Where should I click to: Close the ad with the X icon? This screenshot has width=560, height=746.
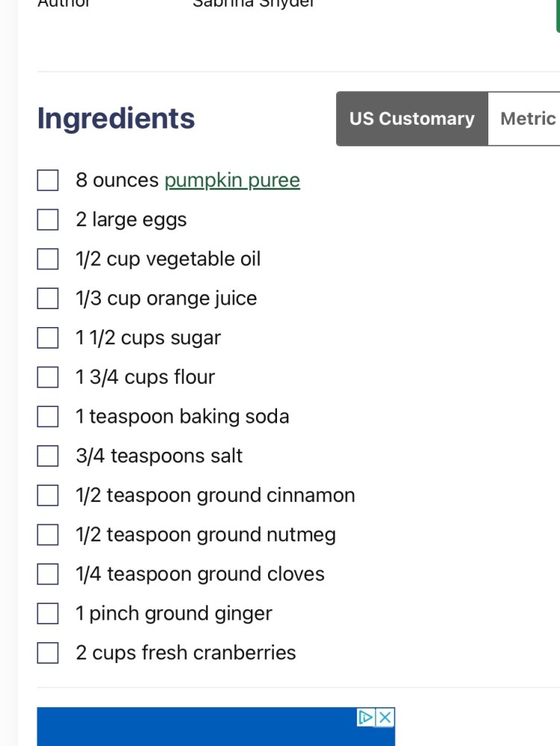point(385,718)
